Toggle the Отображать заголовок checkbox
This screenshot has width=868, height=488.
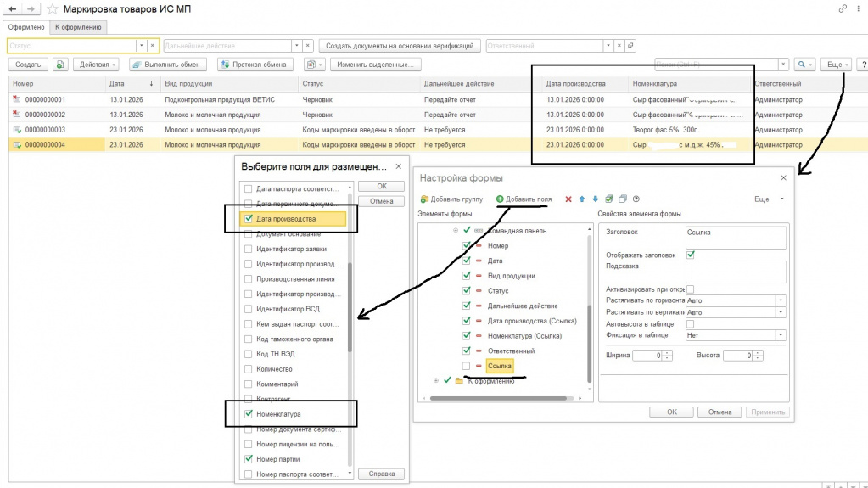[x=691, y=255]
